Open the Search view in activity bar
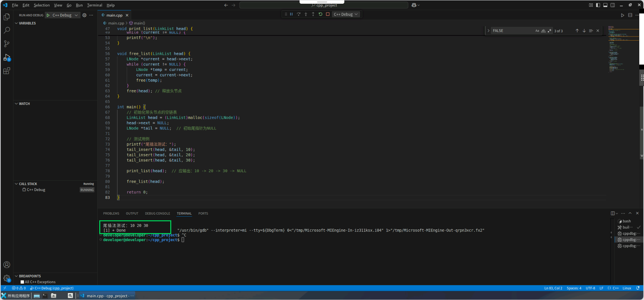 [x=7, y=30]
